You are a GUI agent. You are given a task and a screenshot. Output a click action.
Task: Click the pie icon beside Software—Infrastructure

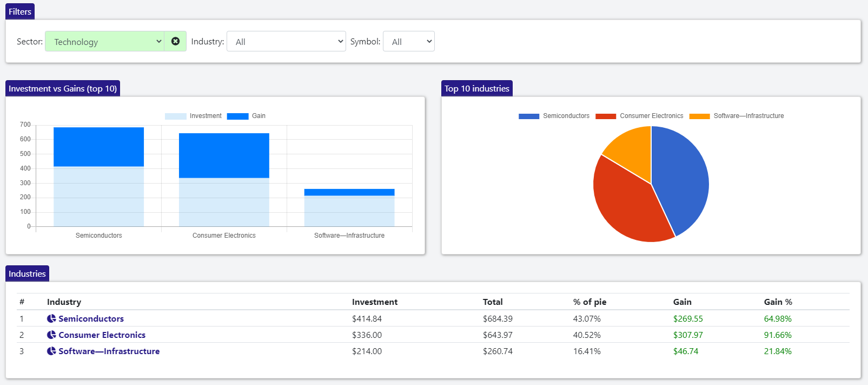(51, 351)
